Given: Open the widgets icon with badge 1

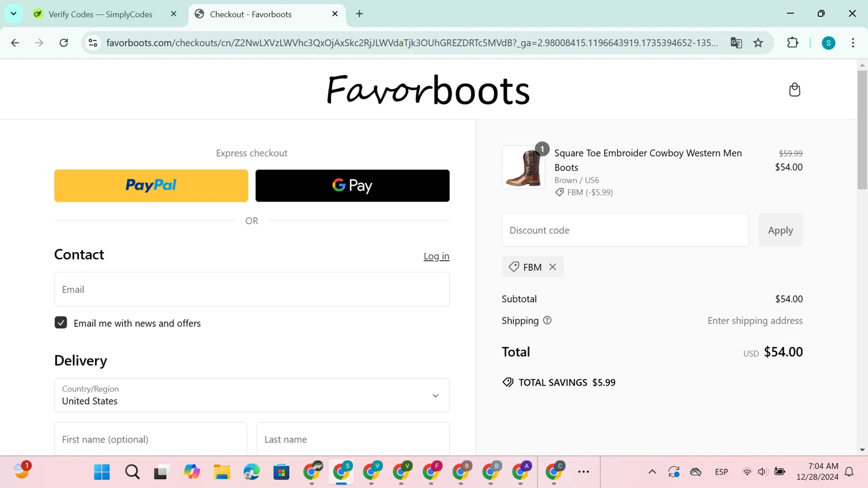Looking at the screenshot, I should click(x=22, y=471).
